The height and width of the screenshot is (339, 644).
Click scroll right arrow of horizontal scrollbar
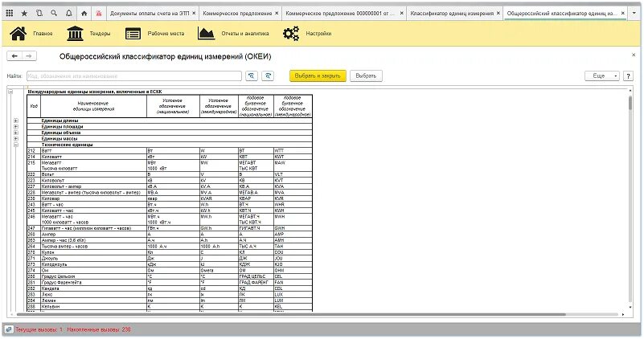[623, 314]
